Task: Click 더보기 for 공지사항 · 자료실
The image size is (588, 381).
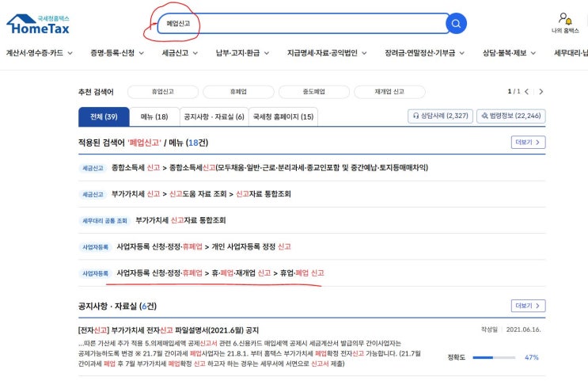Action: click(528, 306)
